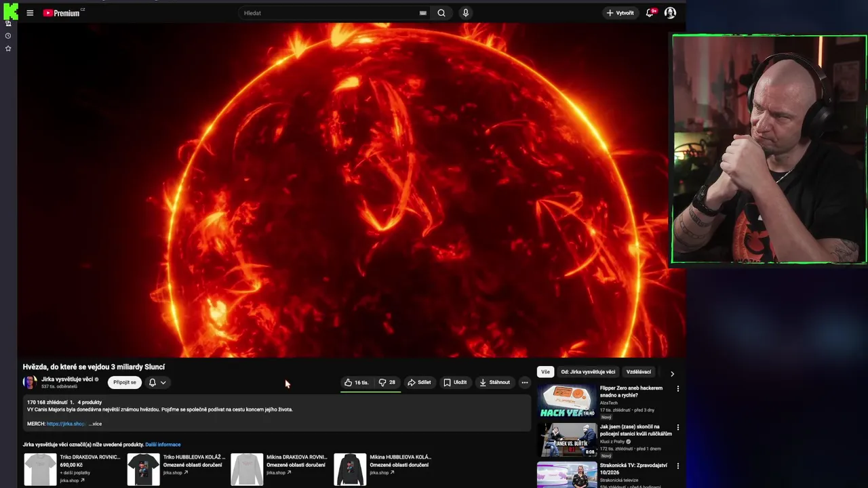Share the video via Sdílet
The height and width of the screenshot is (488, 868).
(x=419, y=382)
